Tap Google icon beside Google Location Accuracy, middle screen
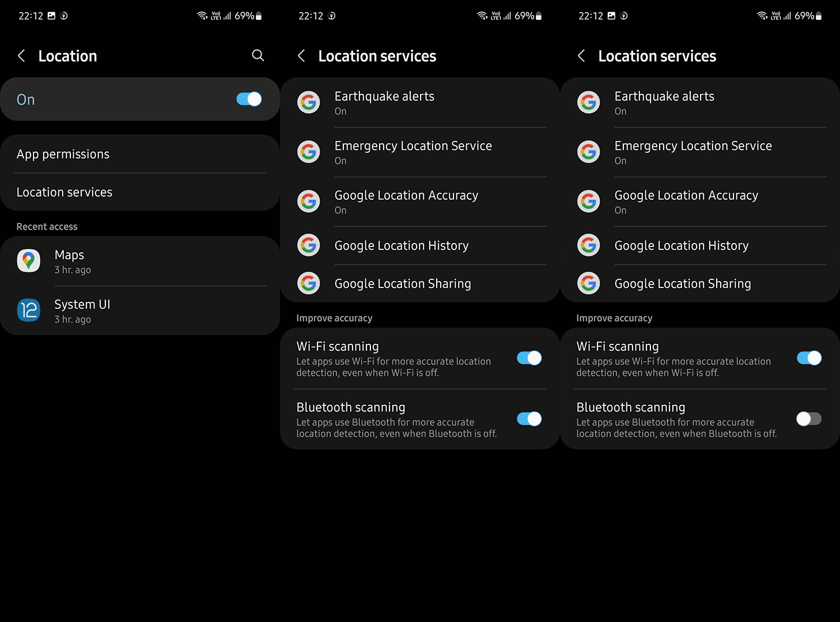The height and width of the screenshot is (622, 840). point(309,202)
